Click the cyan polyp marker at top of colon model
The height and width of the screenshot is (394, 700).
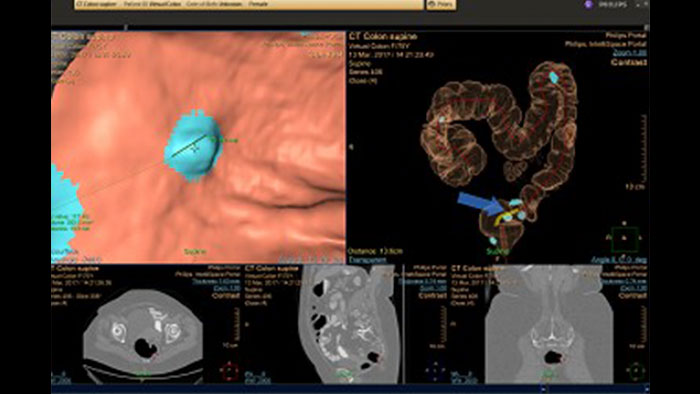coord(553,77)
